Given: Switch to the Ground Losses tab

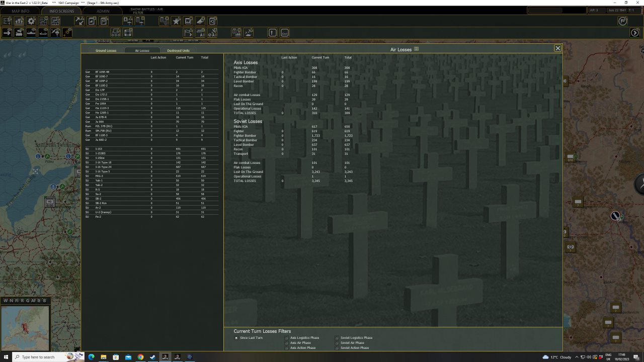Looking at the screenshot, I should 106,50.
